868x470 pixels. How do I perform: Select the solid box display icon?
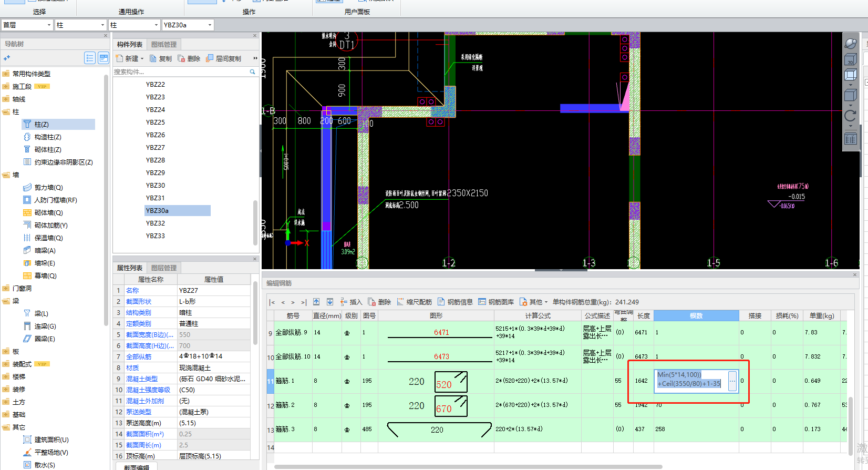tap(850, 95)
